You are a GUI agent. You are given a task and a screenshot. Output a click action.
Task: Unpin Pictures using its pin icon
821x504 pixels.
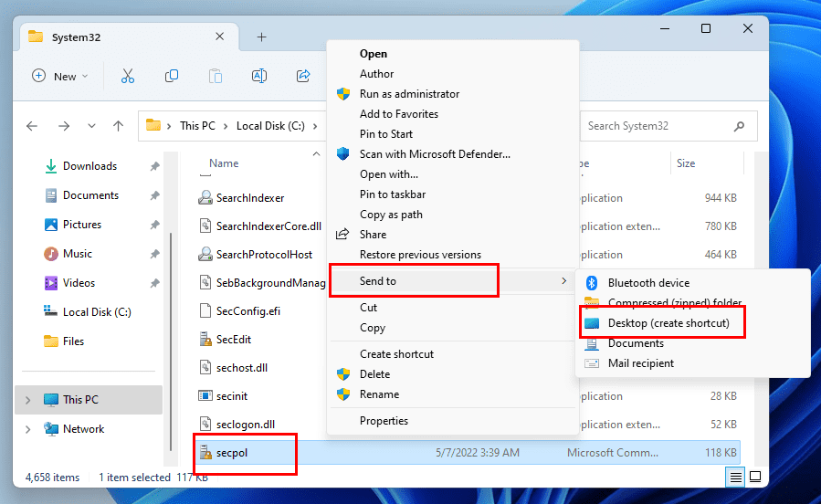pyautogui.click(x=154, y=225)
